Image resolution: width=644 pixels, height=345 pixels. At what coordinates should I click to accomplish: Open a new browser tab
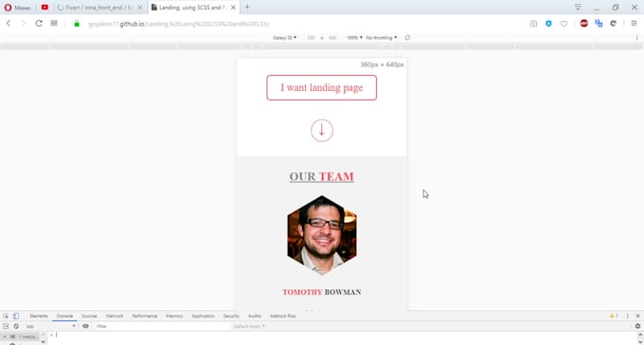(x=247, y=7)
